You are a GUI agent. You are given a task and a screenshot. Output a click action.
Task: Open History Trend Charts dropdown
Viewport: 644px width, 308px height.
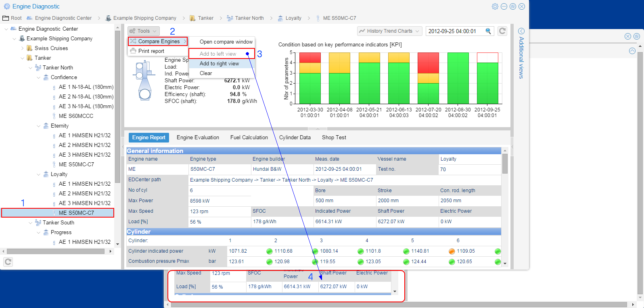click(x=389, y=31)
